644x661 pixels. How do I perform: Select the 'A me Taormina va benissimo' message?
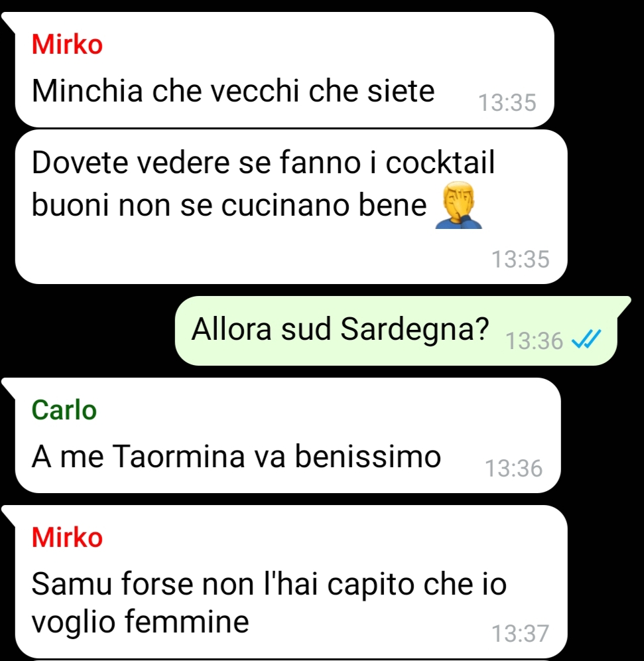click(288, 435)
